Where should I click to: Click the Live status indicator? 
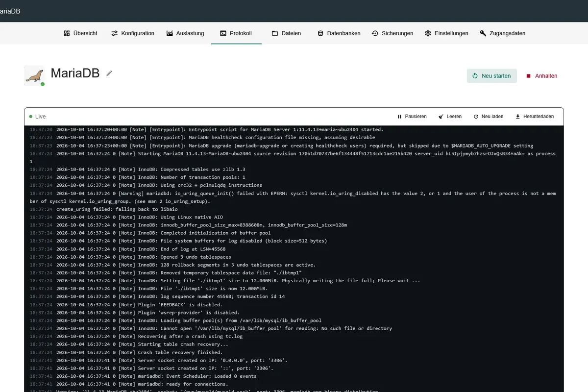tap(37, 117)
